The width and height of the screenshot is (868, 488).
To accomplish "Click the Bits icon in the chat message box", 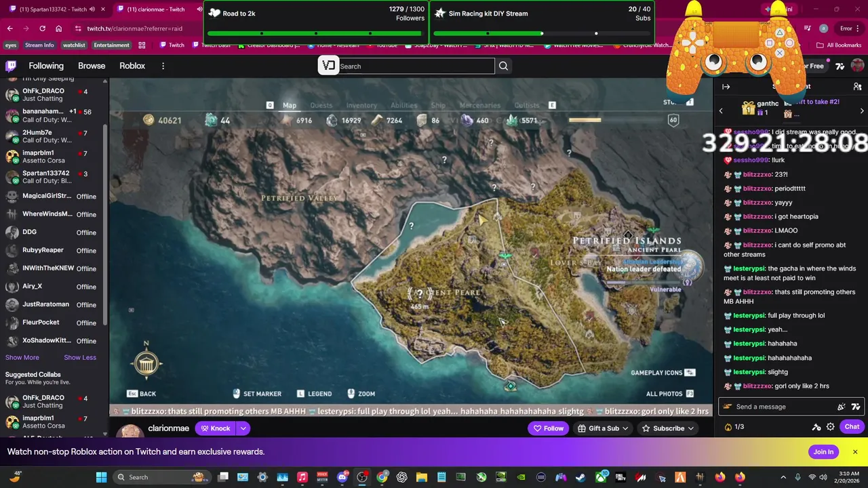I will [842, 407].
